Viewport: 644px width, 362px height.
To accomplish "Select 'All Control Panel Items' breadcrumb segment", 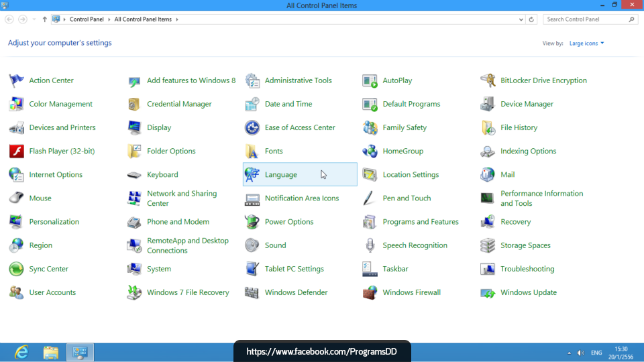I will (x=143, y=19).
